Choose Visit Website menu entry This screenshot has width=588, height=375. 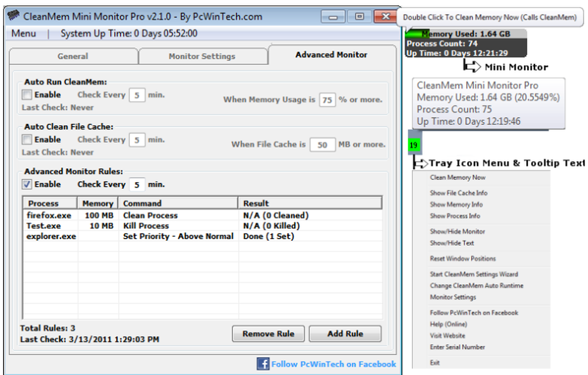447,336
